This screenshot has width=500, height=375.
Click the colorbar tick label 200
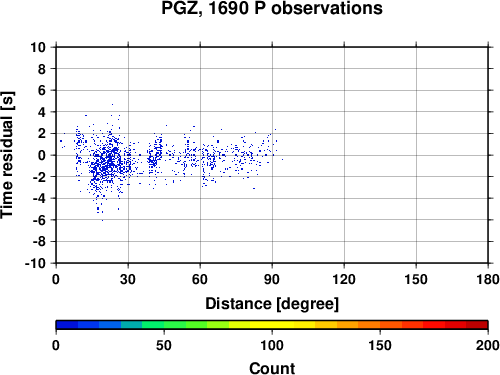488,345
